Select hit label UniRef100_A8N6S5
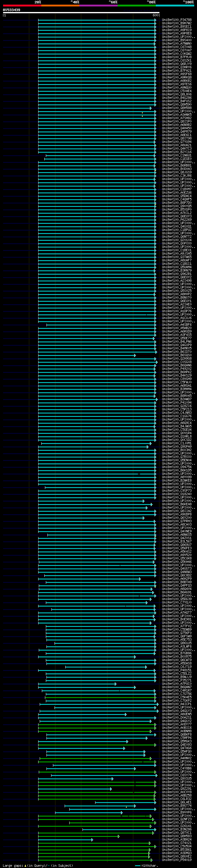 click(x=177, y=535)
